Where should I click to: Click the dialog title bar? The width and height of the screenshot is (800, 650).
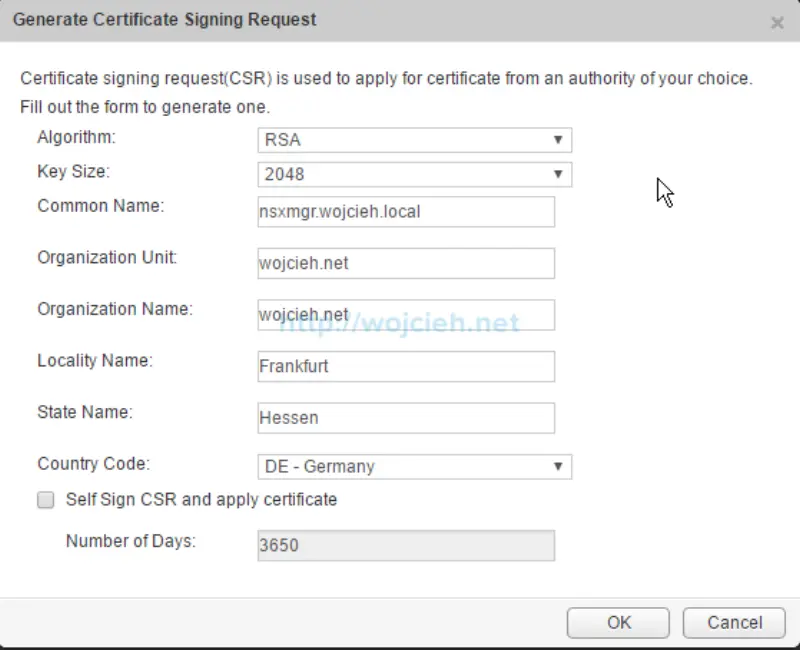(300, 20)
